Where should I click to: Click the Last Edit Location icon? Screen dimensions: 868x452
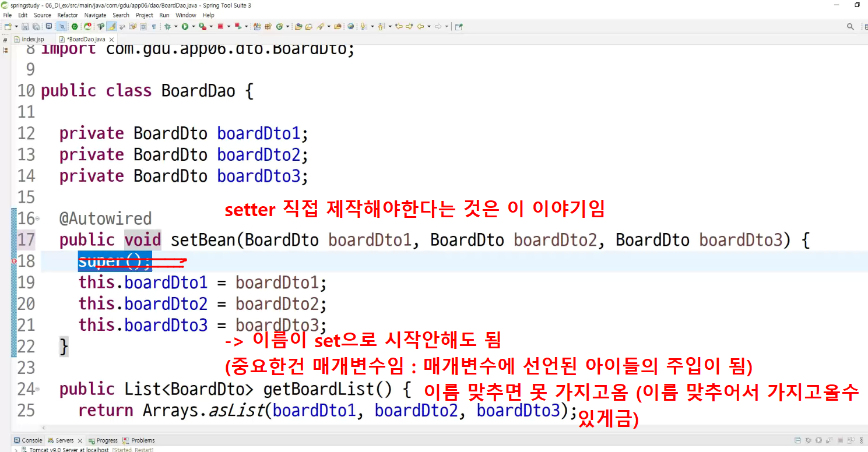point(399,26)
